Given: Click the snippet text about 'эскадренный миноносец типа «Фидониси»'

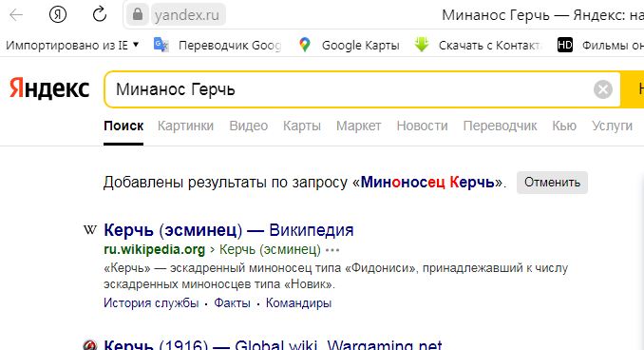Looking at the screenshot, I should (x=335, y=276).
